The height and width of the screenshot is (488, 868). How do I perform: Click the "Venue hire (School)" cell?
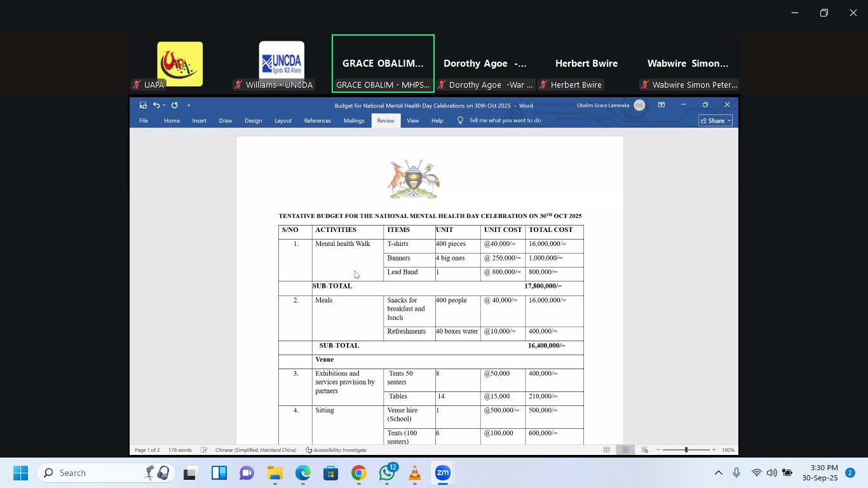[409, 416]
